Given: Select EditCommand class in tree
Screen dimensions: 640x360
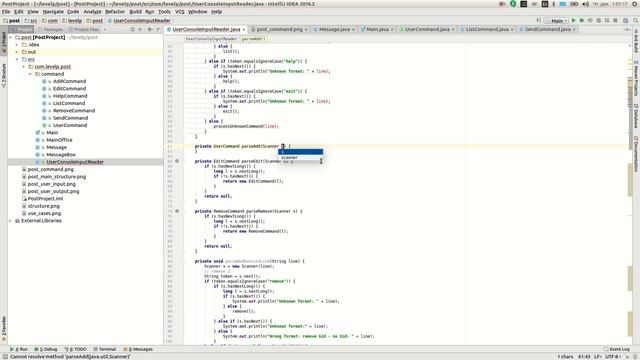Looking at the screenshot, I should click(x=69, y=89).
